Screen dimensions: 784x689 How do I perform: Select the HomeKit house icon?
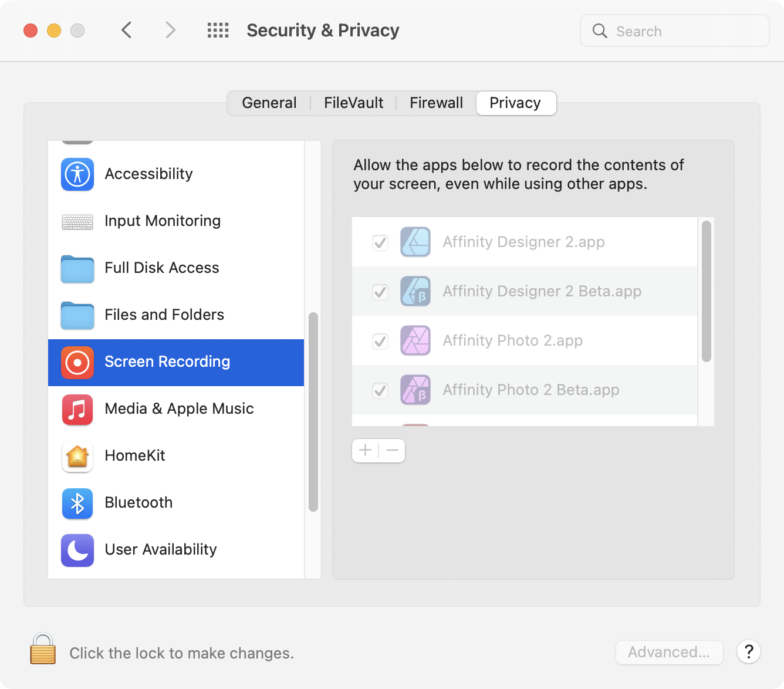77,456
